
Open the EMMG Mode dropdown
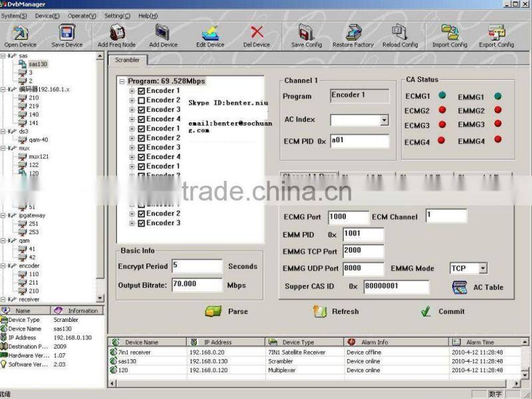(x=483, y=269)
